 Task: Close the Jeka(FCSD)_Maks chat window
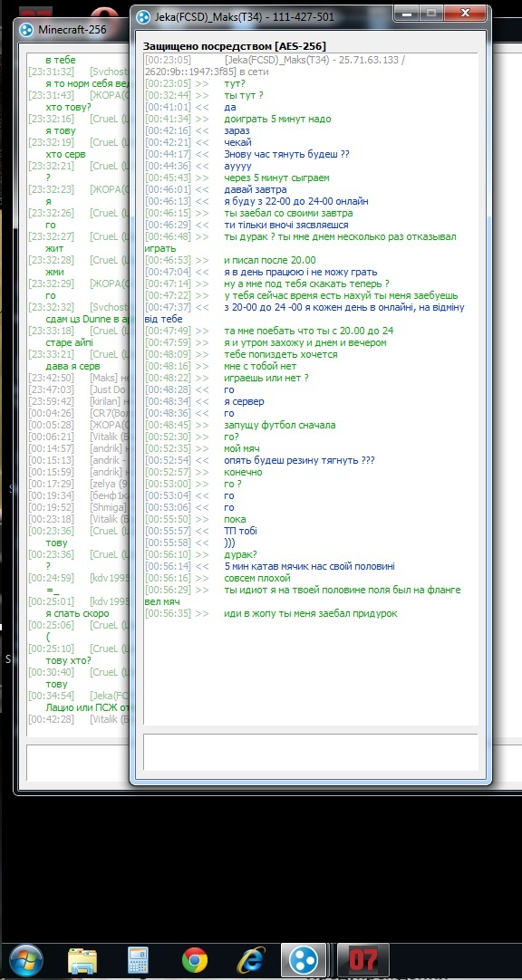coord(464,13)
